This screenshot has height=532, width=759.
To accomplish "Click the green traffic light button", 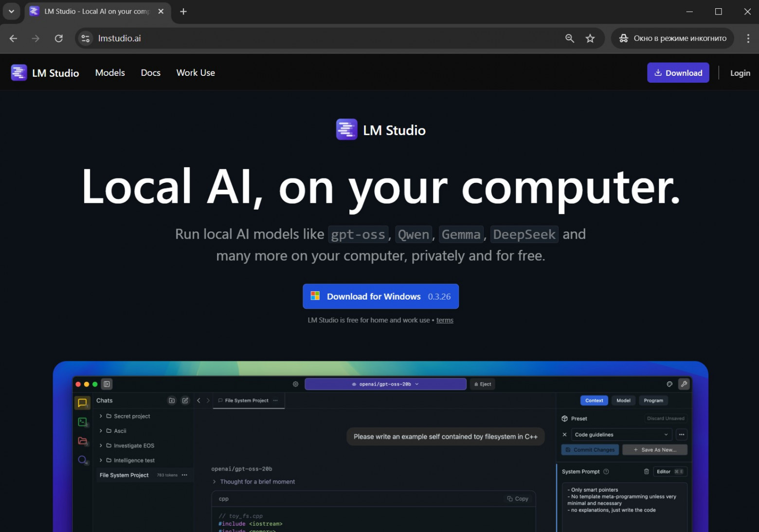I will (x=95, y=384).
